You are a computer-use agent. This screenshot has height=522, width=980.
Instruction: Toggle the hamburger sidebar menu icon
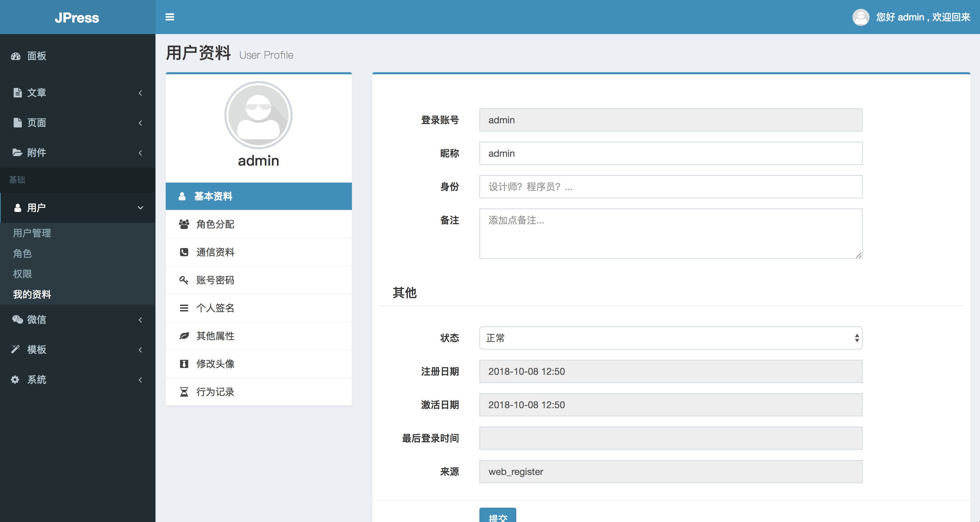pyautogui.click(x=170, y=17)
